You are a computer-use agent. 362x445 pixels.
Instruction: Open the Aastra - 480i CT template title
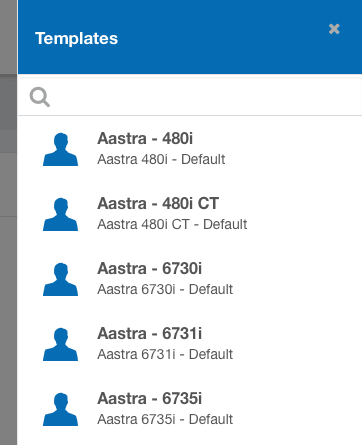pos(158,203)
